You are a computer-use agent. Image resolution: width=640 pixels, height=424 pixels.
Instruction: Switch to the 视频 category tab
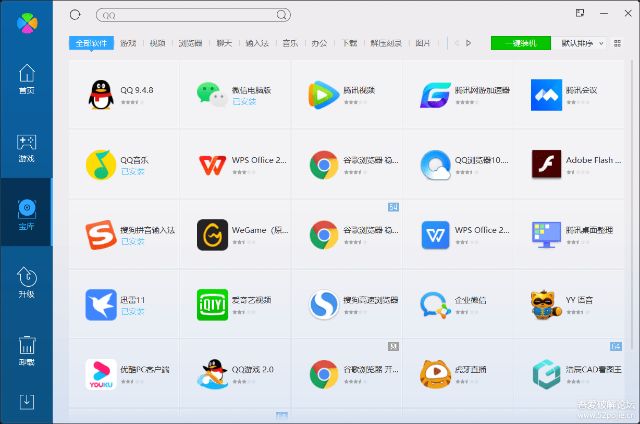157,43
